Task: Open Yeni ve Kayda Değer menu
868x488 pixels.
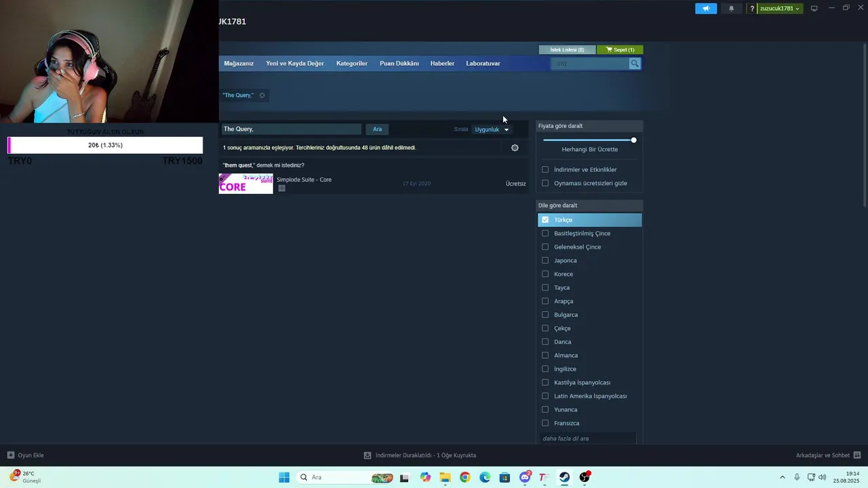Action: click(x=295, y=64)
